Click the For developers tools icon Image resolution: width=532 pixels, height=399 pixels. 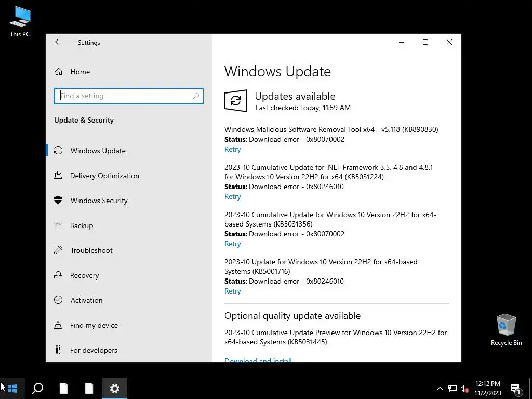pyautogui.click(x=58, y=350)
